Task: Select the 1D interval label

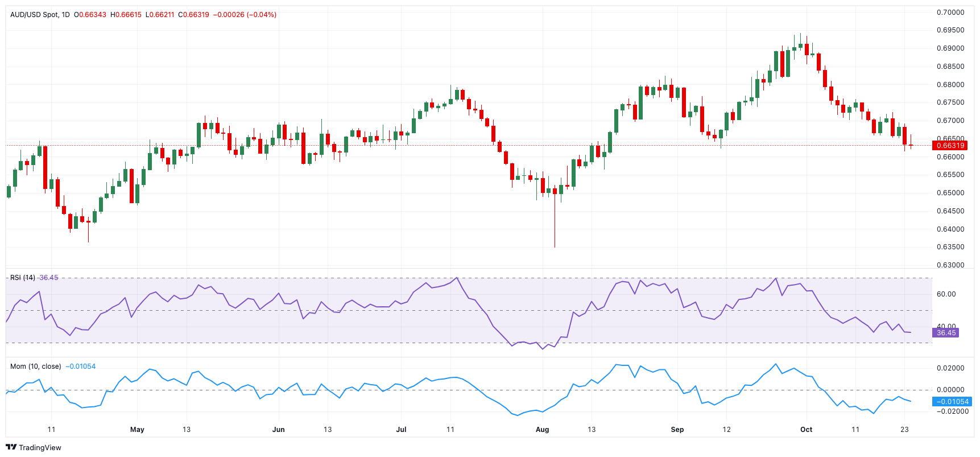Action: click(65, 15)
